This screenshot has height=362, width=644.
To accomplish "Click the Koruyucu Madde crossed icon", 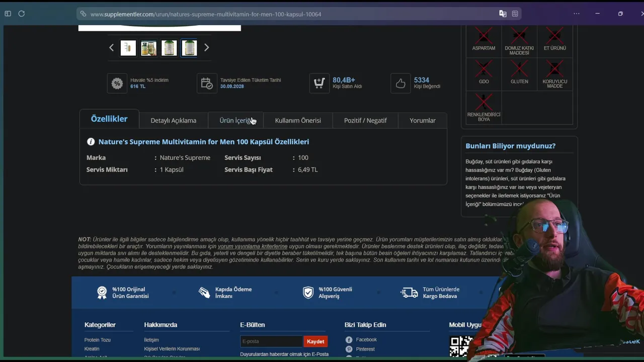I will [x=554, y=68].
